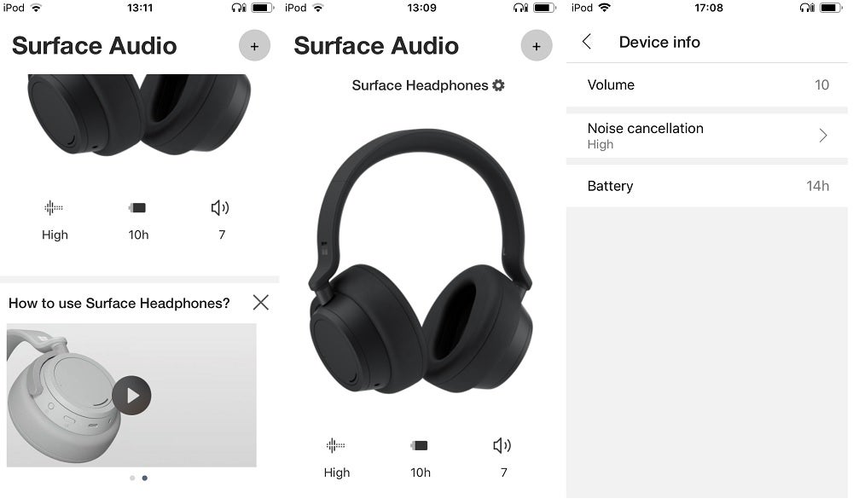Tap the plus button at 13:09 screen
Image resolution: width=853 pixels, height=504 pixels.
click(x=537, y=46)
